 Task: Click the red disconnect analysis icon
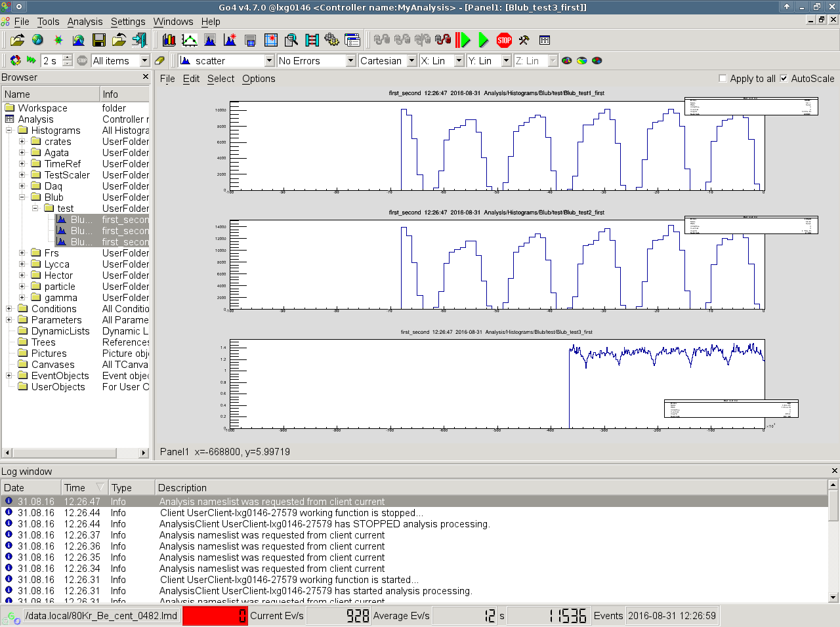443,40
